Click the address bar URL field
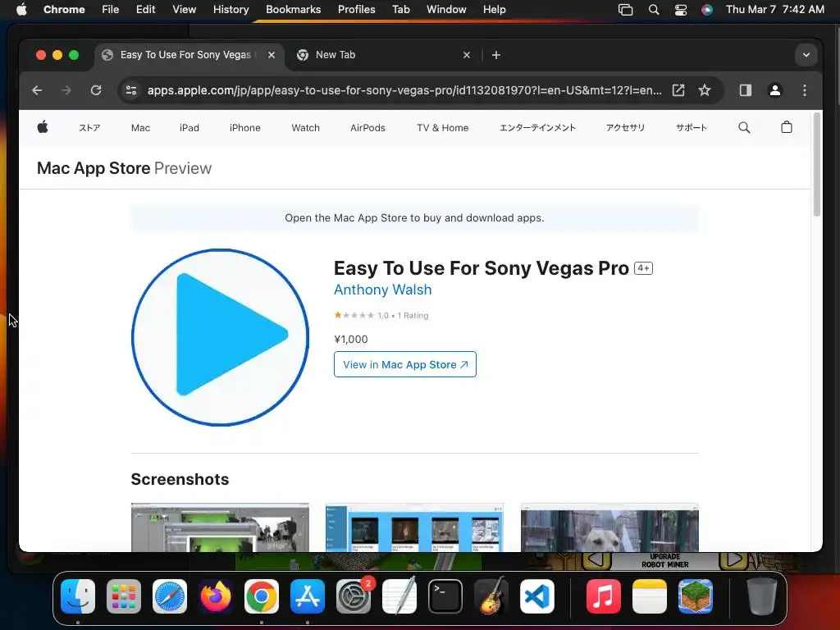This screenshot has width=840, height=630. [404, 90]
